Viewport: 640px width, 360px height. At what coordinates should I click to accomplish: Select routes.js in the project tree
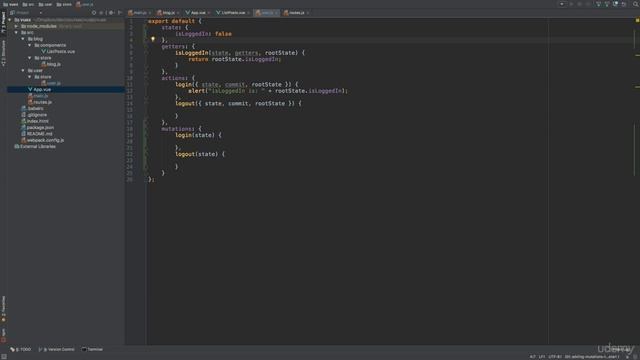40,102
